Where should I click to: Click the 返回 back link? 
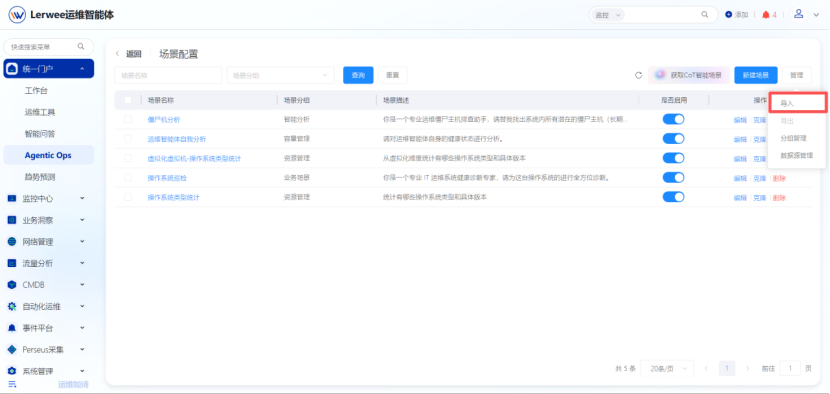[x=133, y=54]
